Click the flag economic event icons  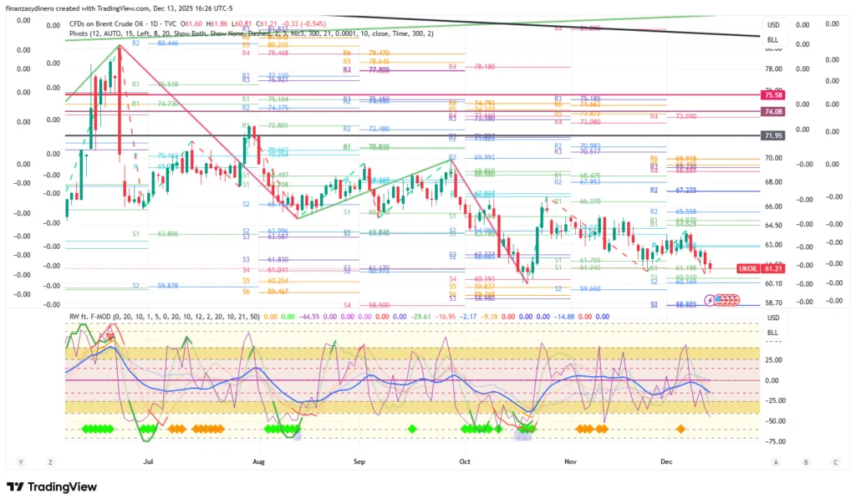(x=729, y=299)
